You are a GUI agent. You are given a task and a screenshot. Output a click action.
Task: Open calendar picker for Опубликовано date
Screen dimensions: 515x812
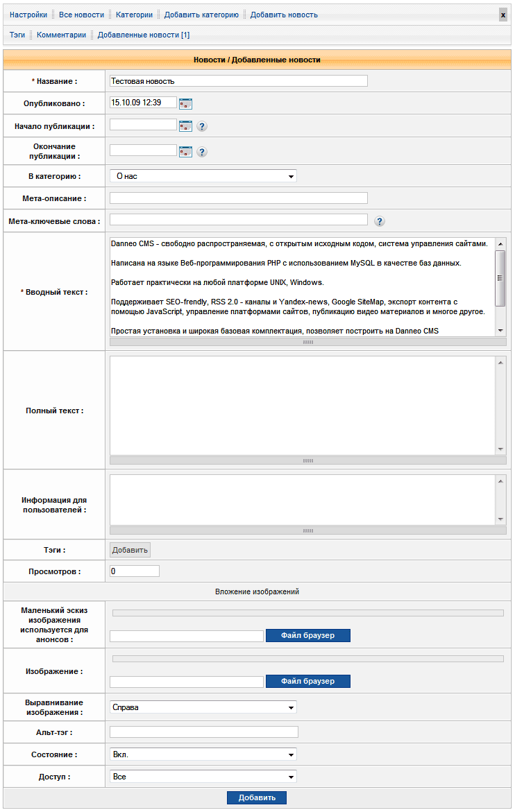click(185, 103)
